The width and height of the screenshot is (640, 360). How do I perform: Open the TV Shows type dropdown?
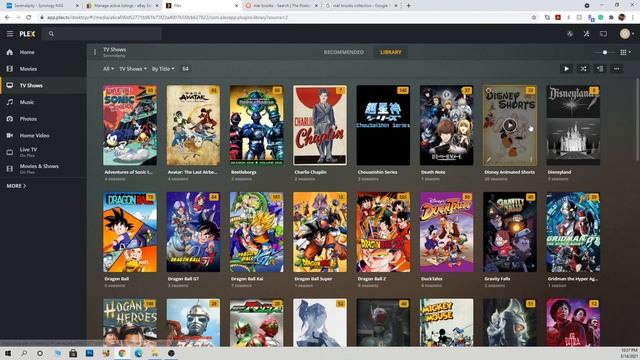tap(133, 69)
